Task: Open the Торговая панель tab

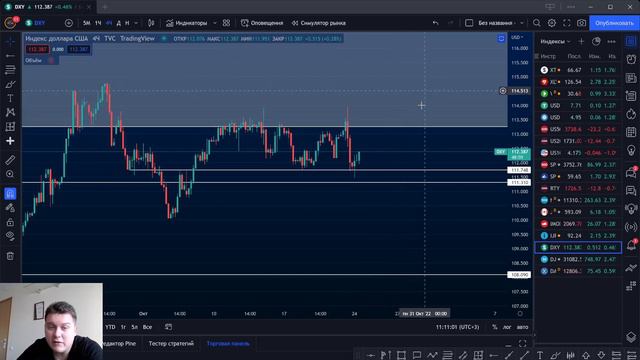Action: point(228,344)
